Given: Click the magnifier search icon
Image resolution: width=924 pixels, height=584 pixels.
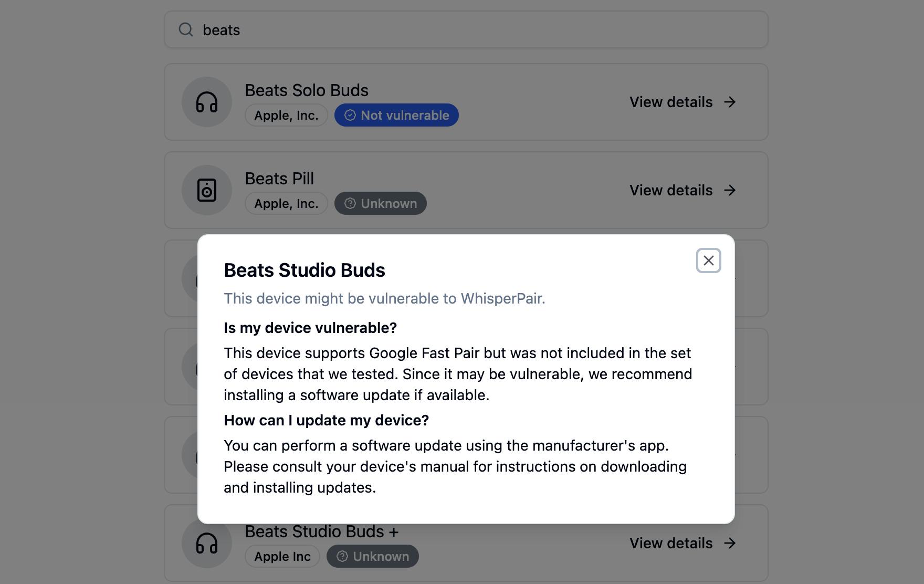Looking at the screenshot, I should click(x=186, y=29).
